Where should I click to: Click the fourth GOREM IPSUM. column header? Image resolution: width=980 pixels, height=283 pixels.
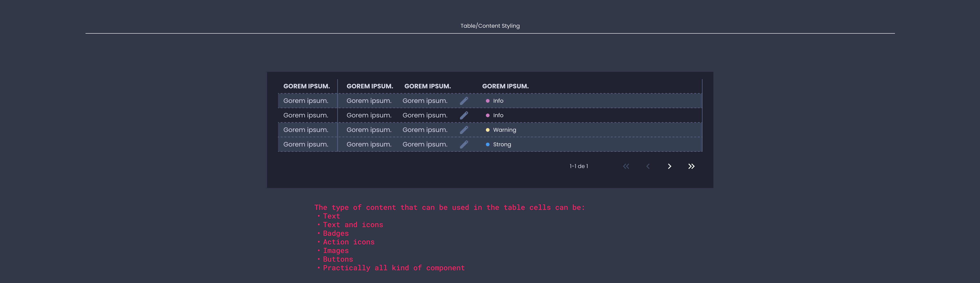(x=505, y=86)
